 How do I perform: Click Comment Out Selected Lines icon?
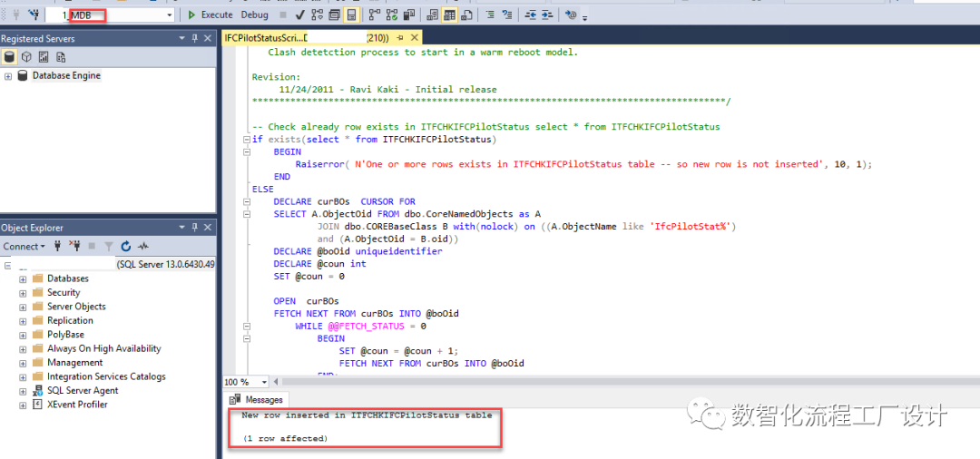click(489, 15)
